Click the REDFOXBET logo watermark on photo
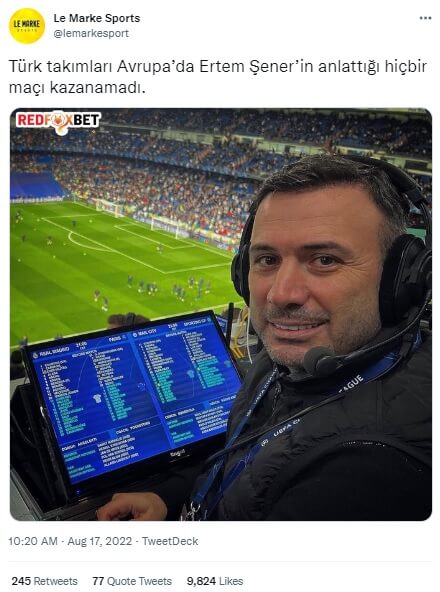This screenshot has height=592, width=440. click(x=58, y=122)
